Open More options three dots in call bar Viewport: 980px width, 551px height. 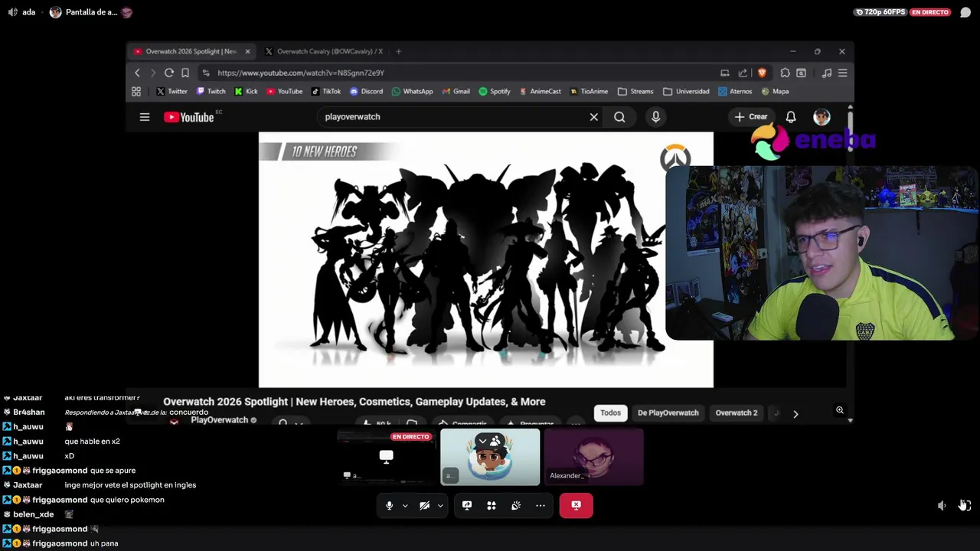coord(541,505)
